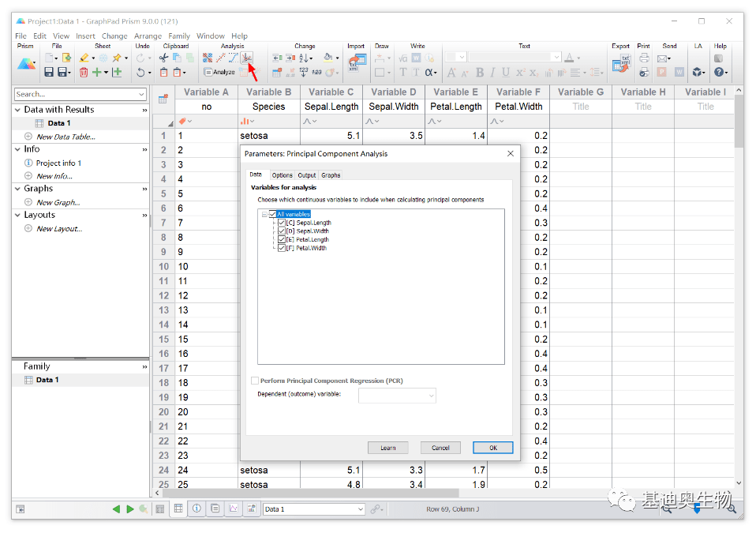Click the Analyze button in the toolbar
This screenshot has width=756, height=533.
(219, 72)
